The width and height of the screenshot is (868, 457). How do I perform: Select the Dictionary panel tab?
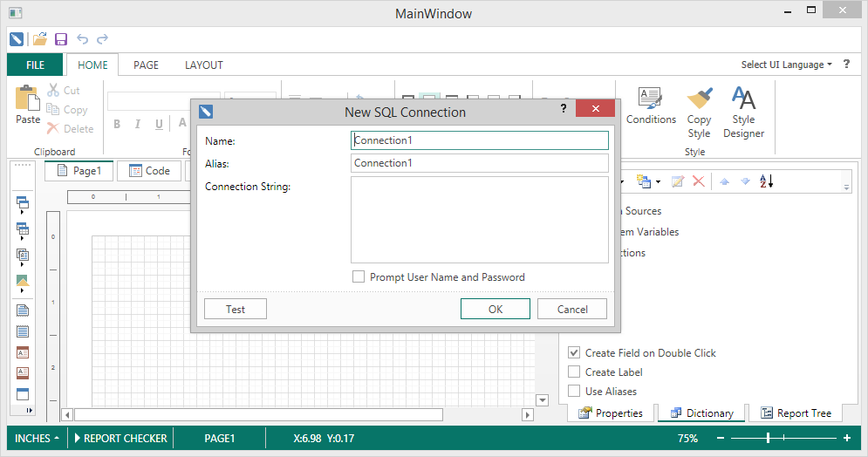click(x=701, y=413)
